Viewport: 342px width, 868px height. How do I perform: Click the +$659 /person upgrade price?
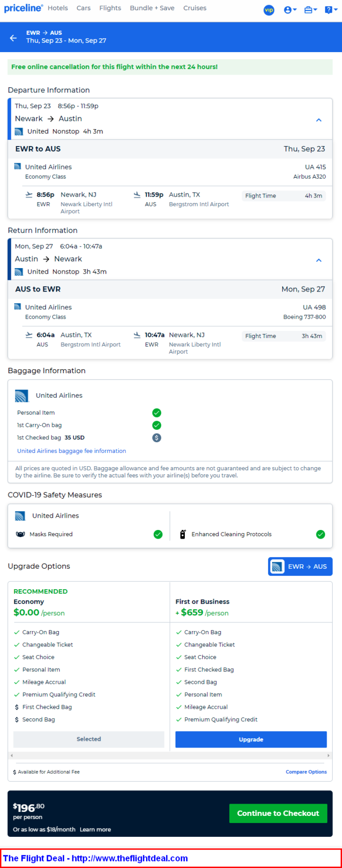(202, 613)
